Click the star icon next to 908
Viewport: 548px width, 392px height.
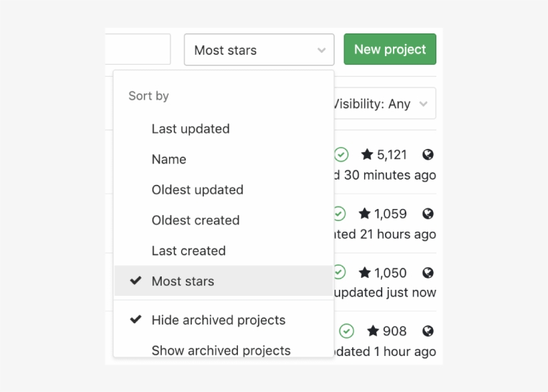coord(373,331)
